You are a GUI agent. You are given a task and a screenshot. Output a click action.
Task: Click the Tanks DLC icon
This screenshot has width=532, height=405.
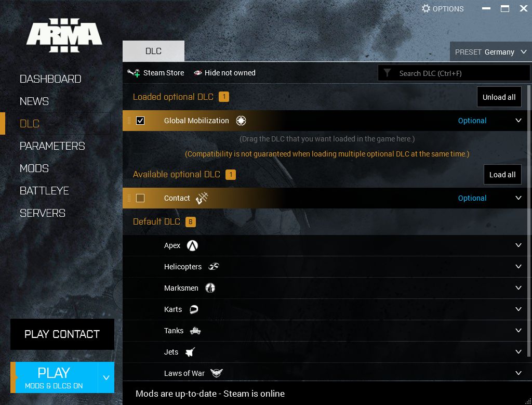pyautogui.click(x=195, y=331)
